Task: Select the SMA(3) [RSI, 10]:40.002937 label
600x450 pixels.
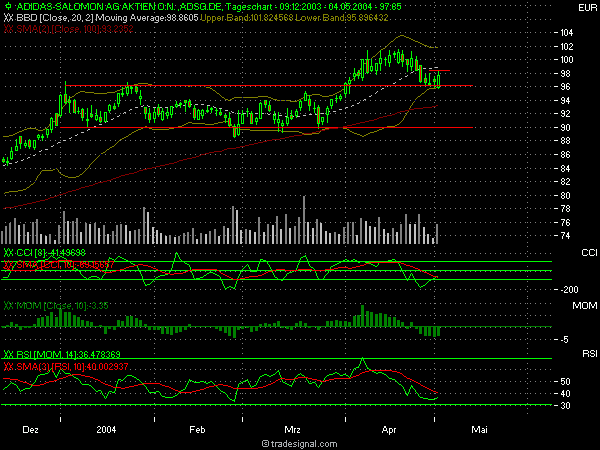Action: 72,367
